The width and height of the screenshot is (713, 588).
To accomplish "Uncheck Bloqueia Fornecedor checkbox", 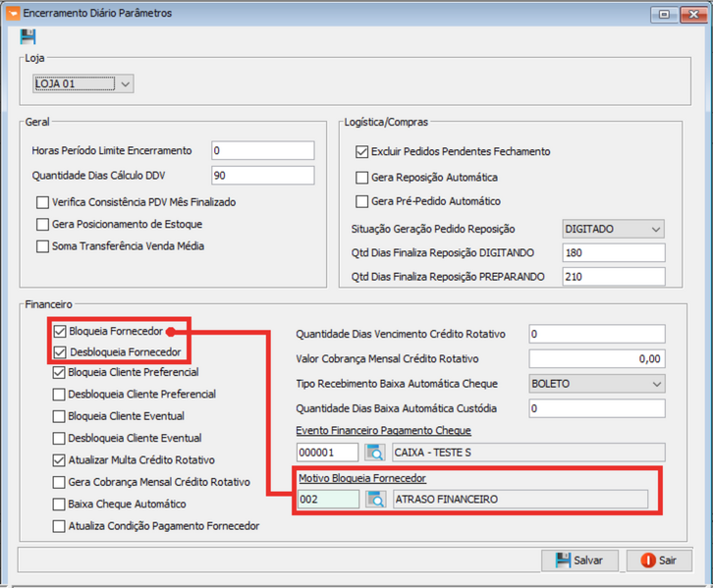I will point(60,332).
